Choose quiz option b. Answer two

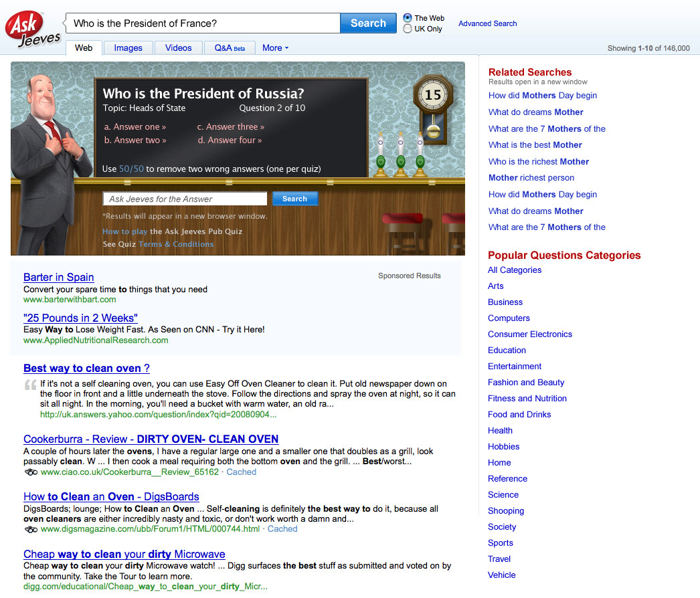coord(135,140)
